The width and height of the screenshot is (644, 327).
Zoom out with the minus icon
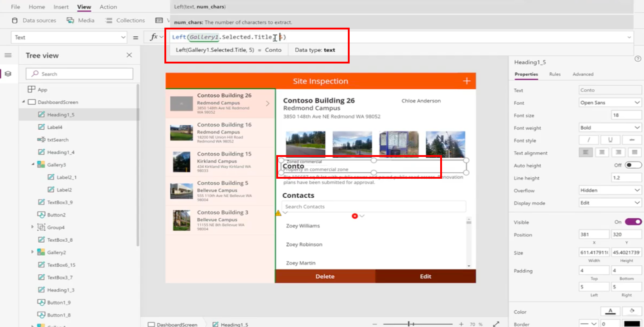click(x=375, y=324)
